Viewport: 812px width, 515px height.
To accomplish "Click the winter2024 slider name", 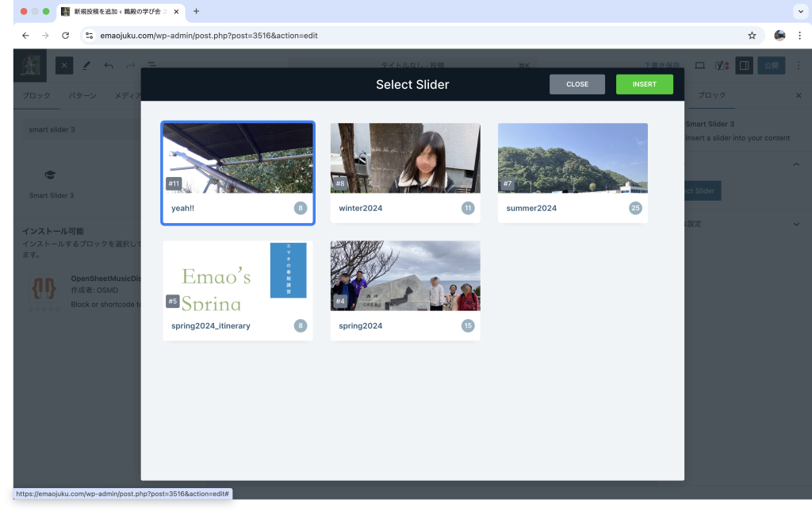I will point(361,208).
